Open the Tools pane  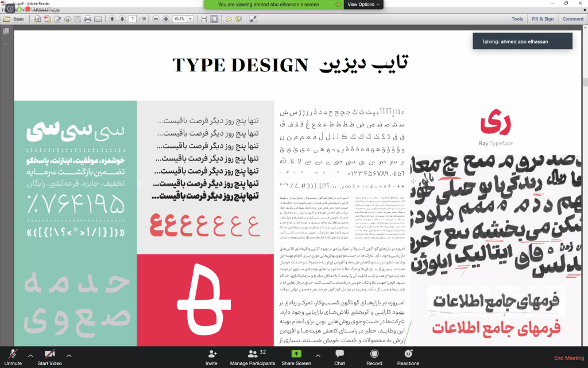517,19
